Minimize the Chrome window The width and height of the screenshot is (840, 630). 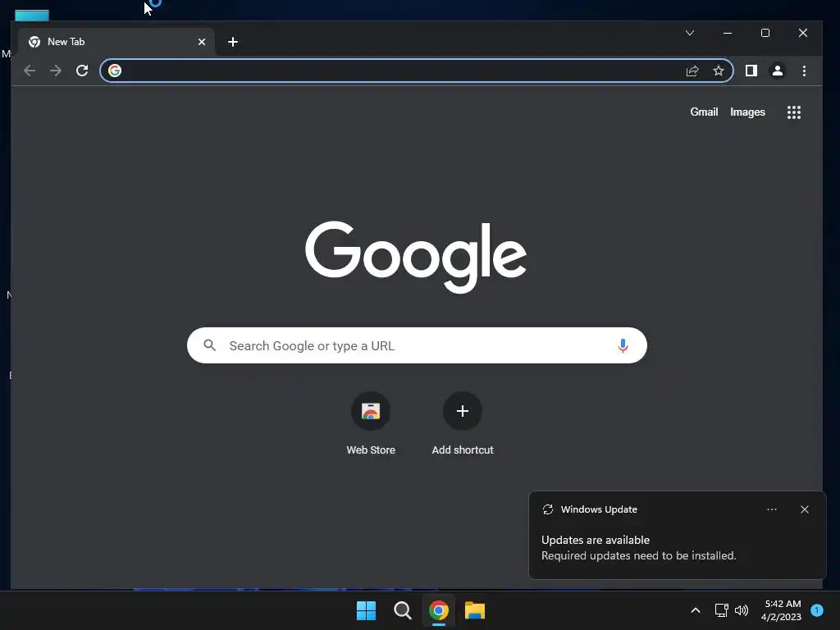point(728,33)
